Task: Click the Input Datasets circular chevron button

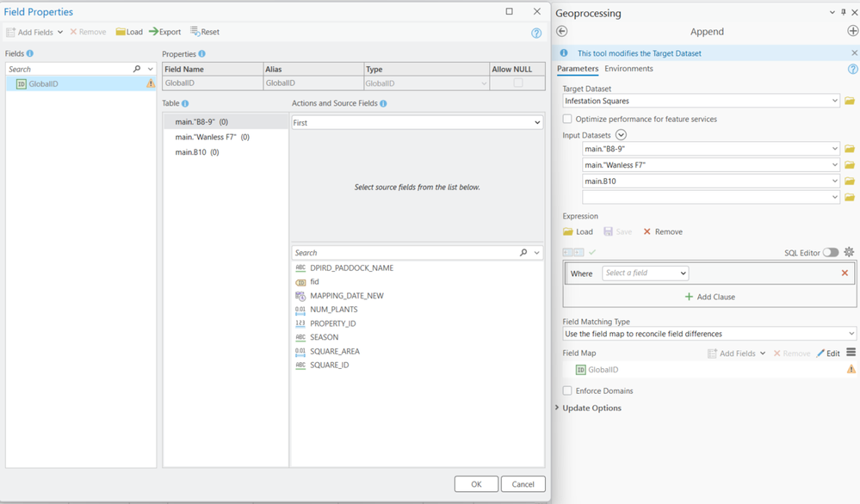Action: click(x=621, y=135)
